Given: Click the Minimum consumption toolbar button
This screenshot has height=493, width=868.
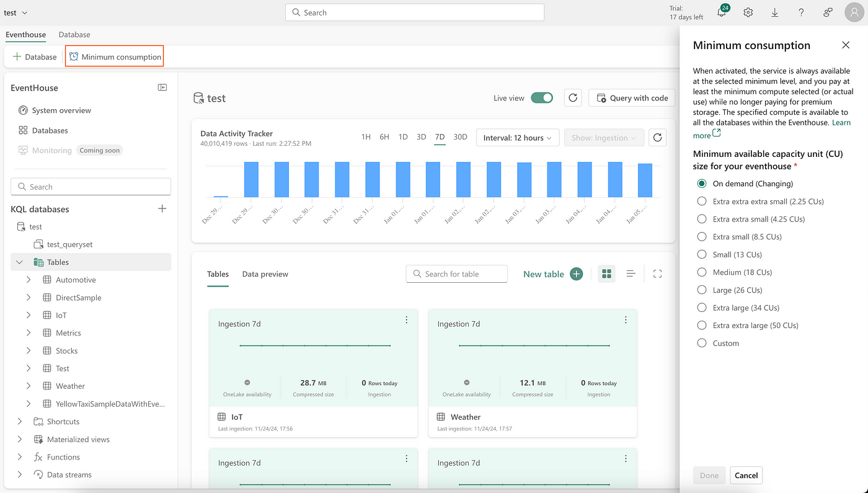Looking at the screenshot, I should pos(115,56).
